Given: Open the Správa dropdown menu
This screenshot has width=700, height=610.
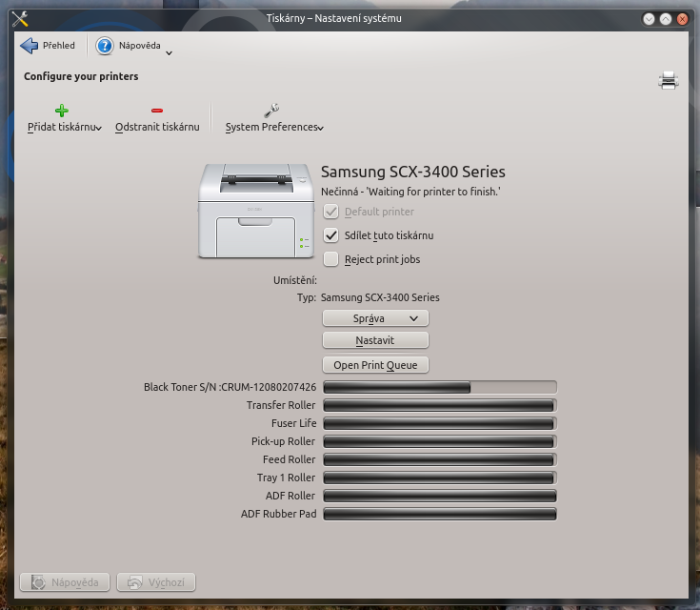Looking at the screenshot, I should click(x=375, y=318).
